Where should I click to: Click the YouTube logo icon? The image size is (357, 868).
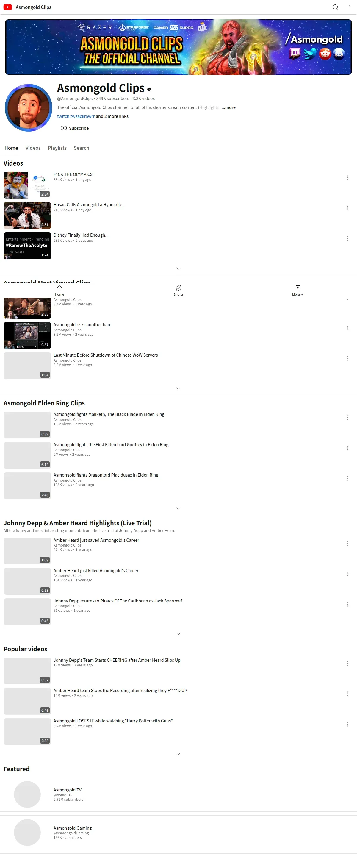point(7,7)
